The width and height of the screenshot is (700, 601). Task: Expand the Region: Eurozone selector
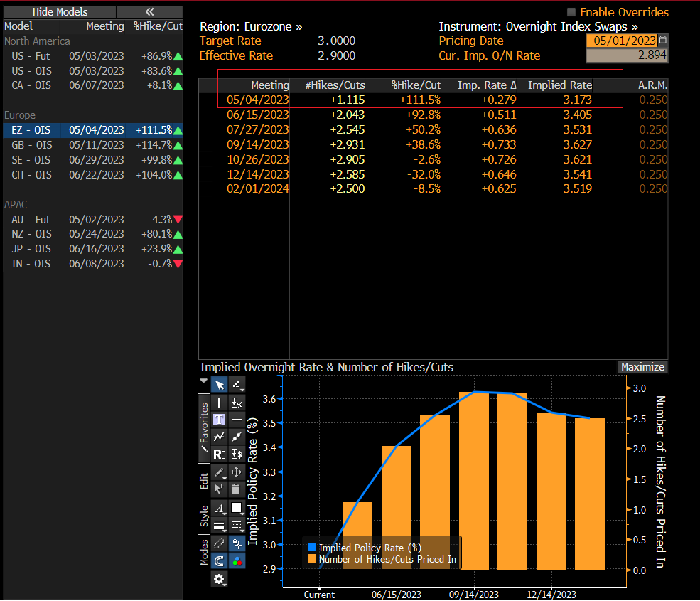[x=250, y=27]
